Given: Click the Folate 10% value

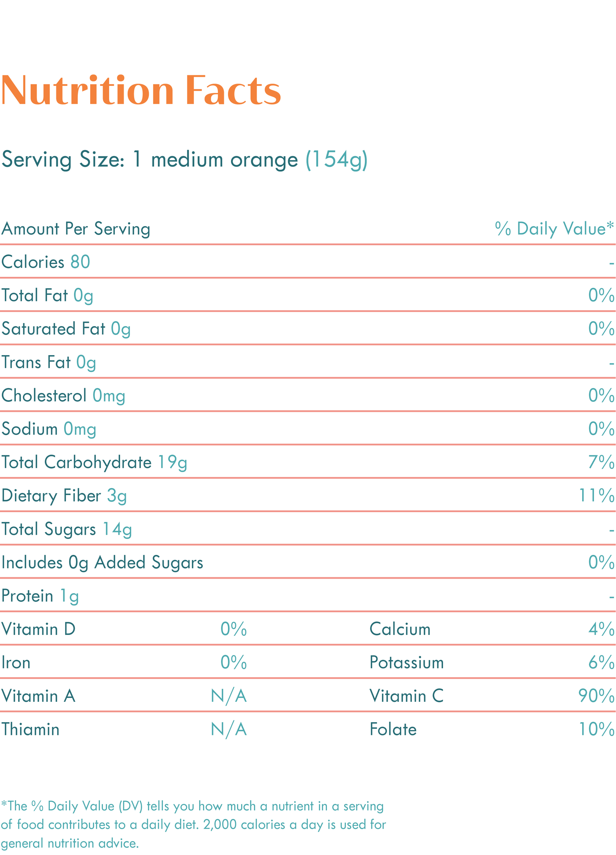Looking at the screenshot, I should coord(596,730).
